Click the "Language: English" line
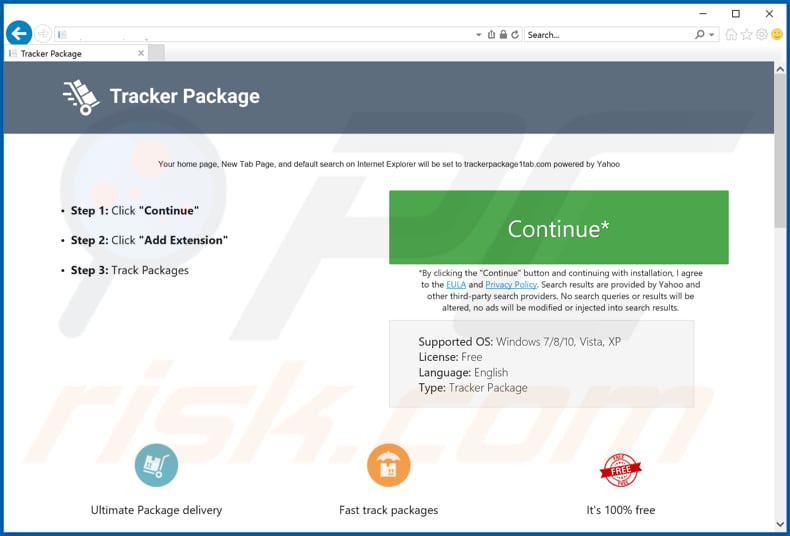 [x=463, y=372]
